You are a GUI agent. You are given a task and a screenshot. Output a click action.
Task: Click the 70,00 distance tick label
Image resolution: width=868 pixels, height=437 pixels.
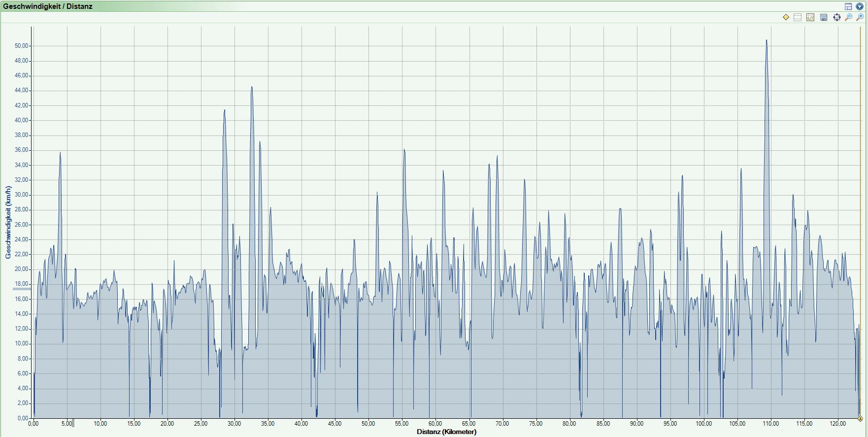[x=502, y=424]
